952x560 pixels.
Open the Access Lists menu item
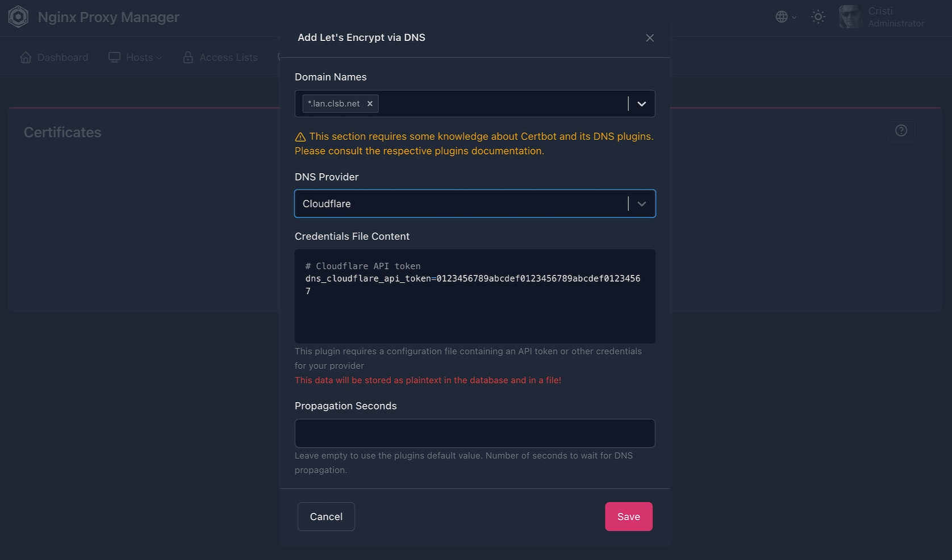point(228,57)
